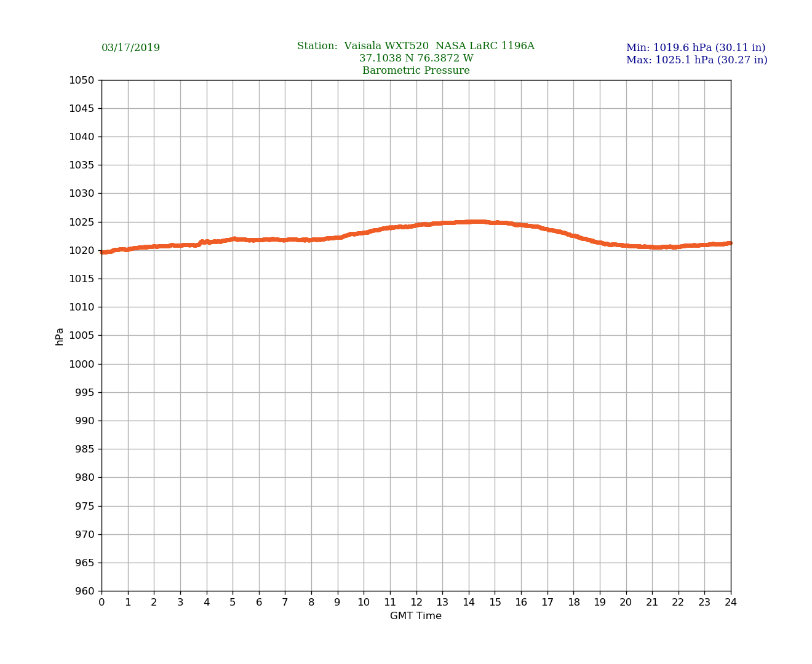812x664 pixels.
Task: Click the GMT Time x-axis label
Action: click(415, 616)
